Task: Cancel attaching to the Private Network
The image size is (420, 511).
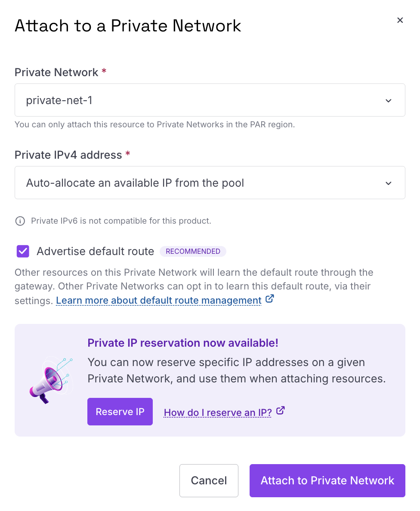Action: pos(209,480)
